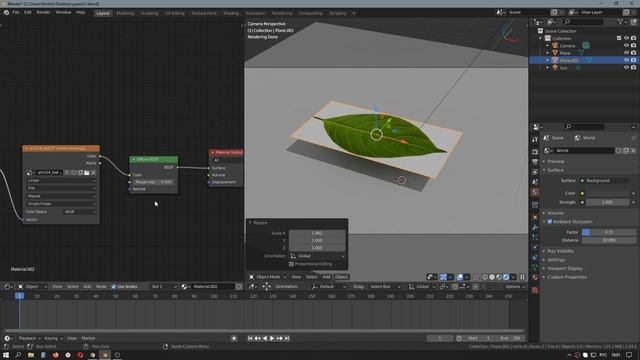Open Color Space sRGB dropdown
Image resolution: width=640 pixels, height=360 pixels.
(80, 212)
